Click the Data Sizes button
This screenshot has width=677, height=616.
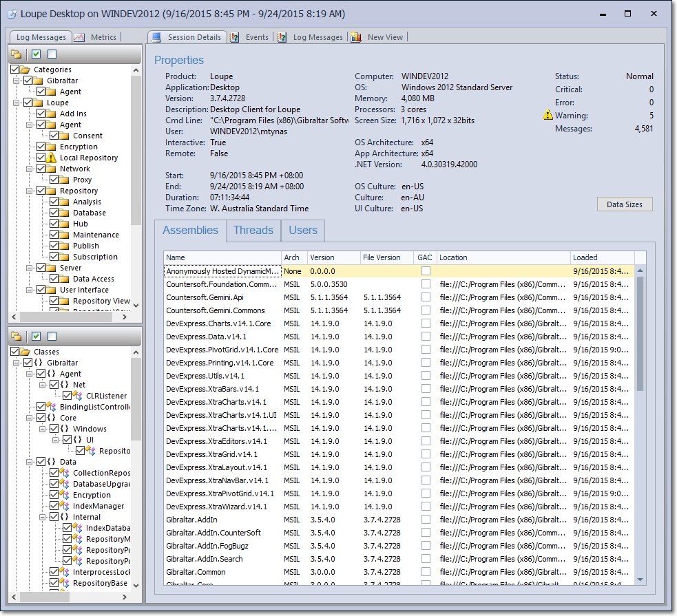(x=625, y=204)
